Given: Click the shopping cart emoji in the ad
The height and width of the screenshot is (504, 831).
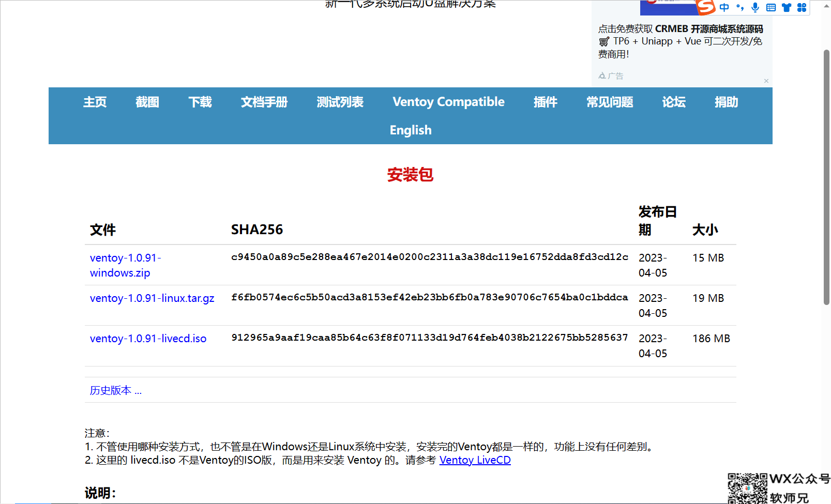Looking at the screenshot, I should [x=604, y=41].
